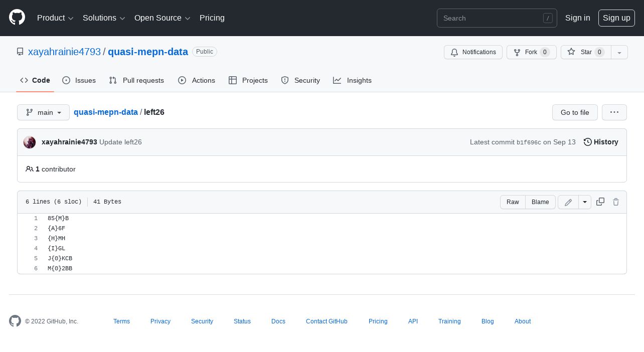Image resolution: width=644 pixels, height=352 pixels.
Task: Edit this file with pencil icon
Action: point(568,202)
